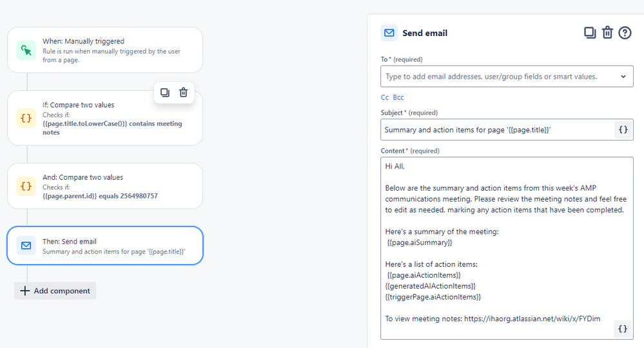The height and width of the screenshot is (348, 644).
Task: Click the manual trigger cursor icon
Action: pos(26,50)
